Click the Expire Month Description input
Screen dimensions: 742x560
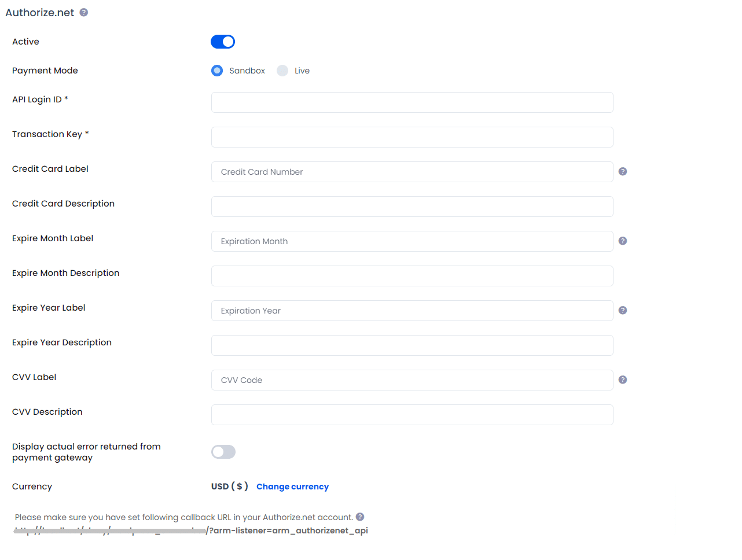click(412, 276)
